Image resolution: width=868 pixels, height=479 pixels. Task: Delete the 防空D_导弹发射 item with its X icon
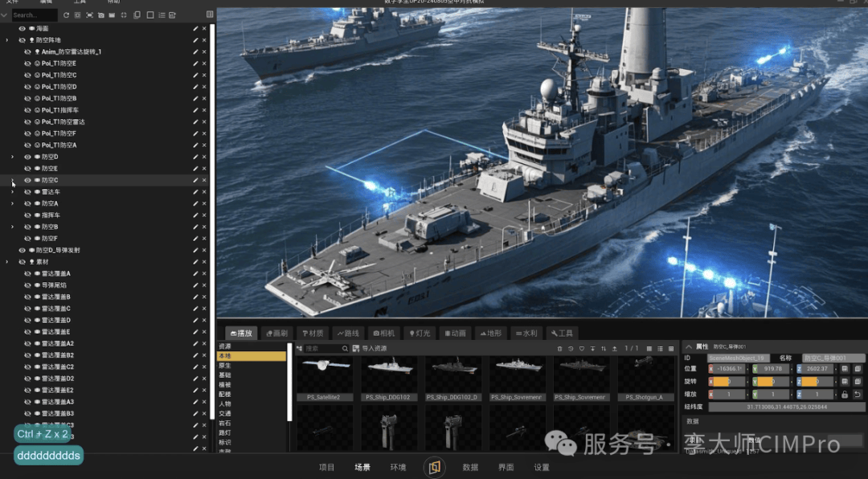(204, 250)
